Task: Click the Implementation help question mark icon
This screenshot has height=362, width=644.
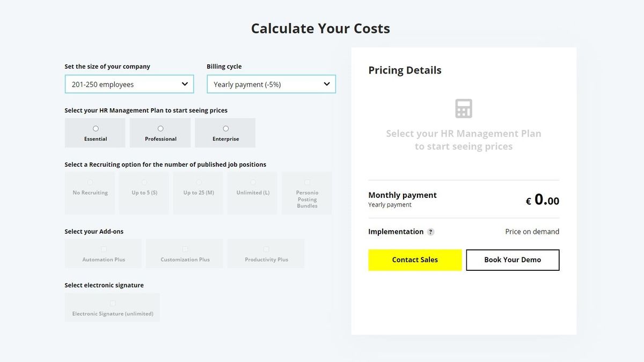Action: [x=430, y=232]
